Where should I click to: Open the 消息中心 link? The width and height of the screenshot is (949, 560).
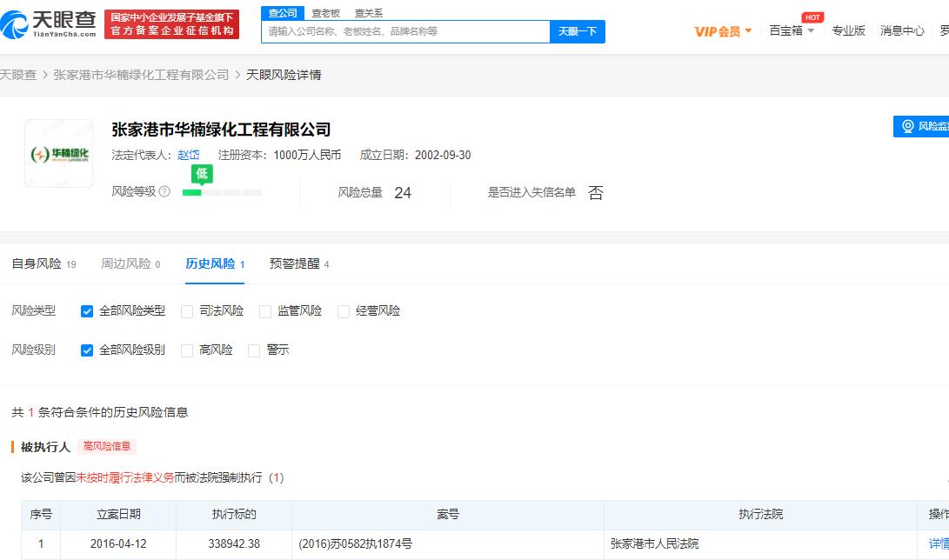tap(902, 30)
